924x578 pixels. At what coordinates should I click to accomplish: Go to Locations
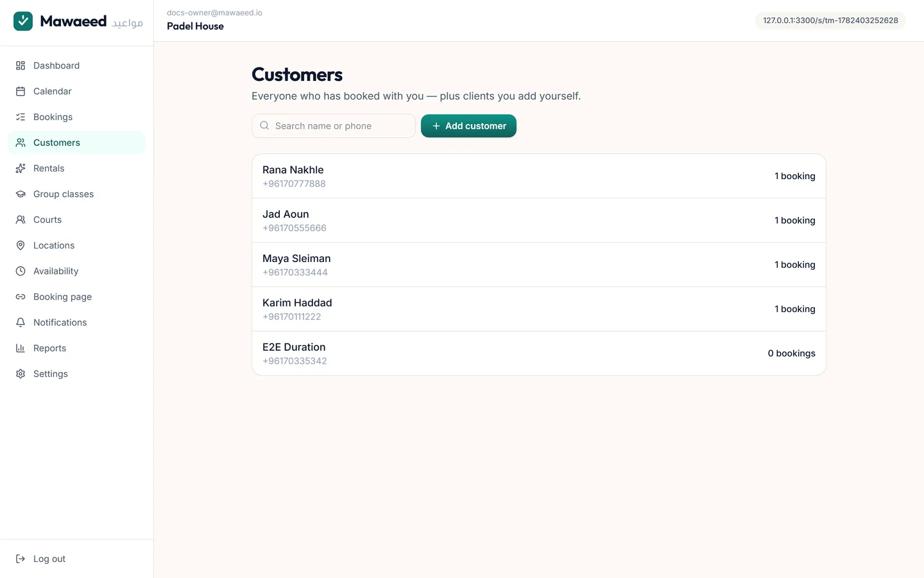77,245
